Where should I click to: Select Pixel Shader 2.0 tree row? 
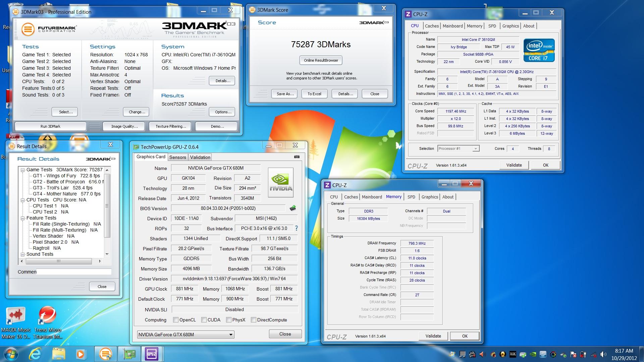tap(56, 242)
